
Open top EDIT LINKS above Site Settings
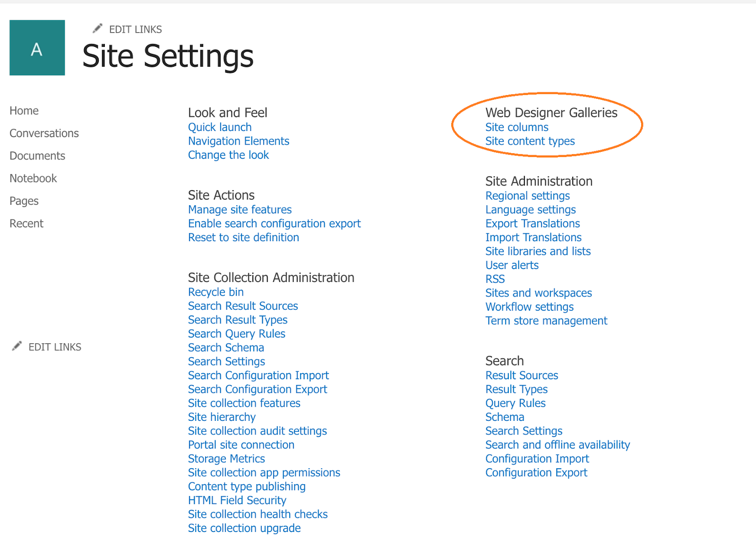tap(135, 29)
